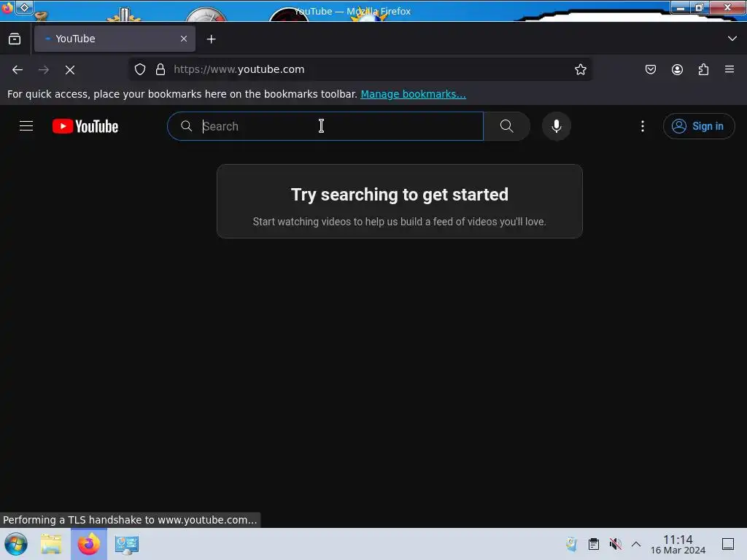Open clipboard tray icon

tap(594, 544)
